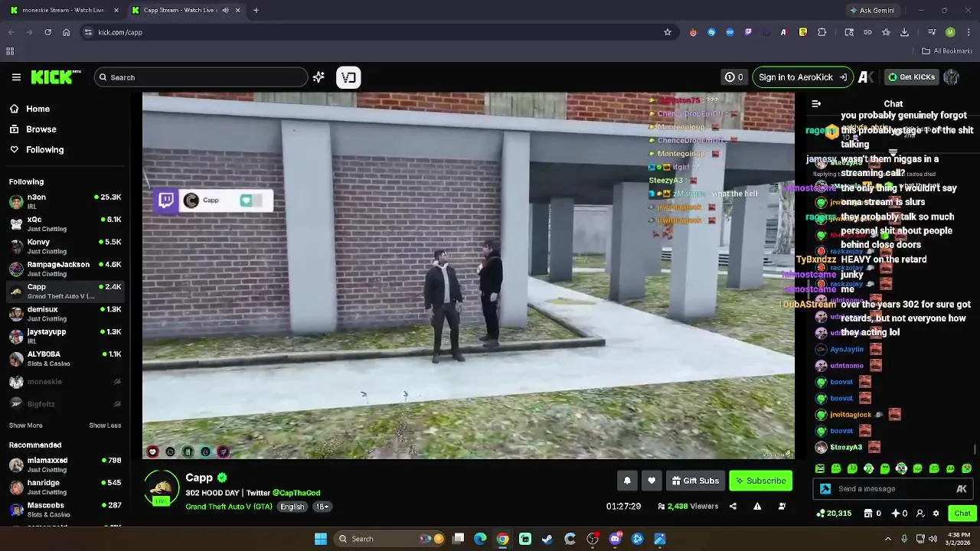This screenshot has width=980, height=551.
Task: Click Show Less in Following list
Action: pos(105,425)
